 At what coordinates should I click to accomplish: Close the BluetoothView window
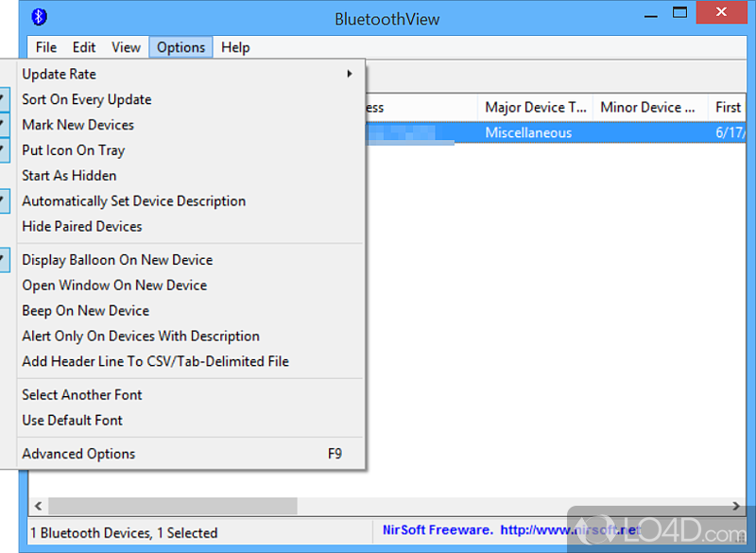point(721,12)
